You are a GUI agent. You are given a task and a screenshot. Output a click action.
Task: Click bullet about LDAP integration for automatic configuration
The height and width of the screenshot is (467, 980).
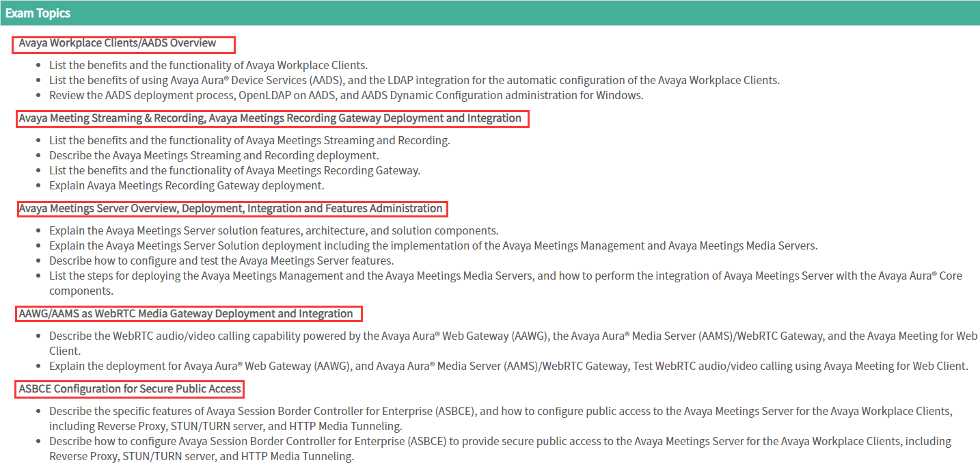414,80
